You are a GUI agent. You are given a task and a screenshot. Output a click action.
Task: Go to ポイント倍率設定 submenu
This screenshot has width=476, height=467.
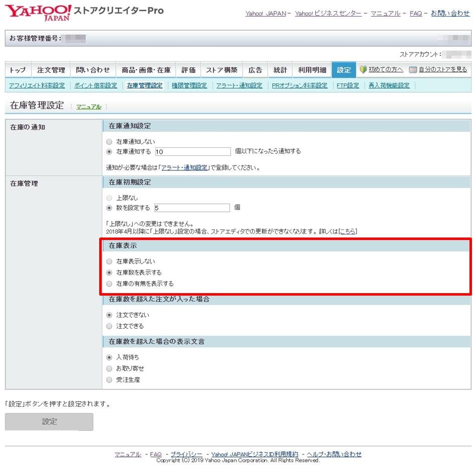96,86
